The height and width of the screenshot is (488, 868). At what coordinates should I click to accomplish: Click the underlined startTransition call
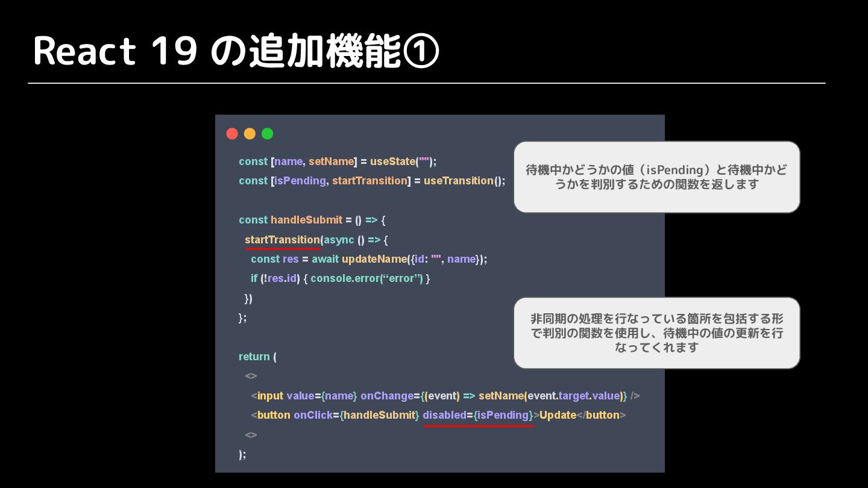[x=282, y=240]
